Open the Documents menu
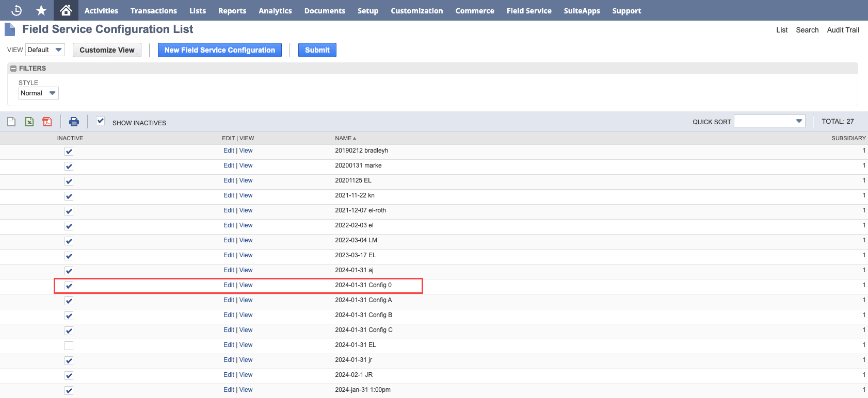Screen dimensions: 868x398 [325, 10]
